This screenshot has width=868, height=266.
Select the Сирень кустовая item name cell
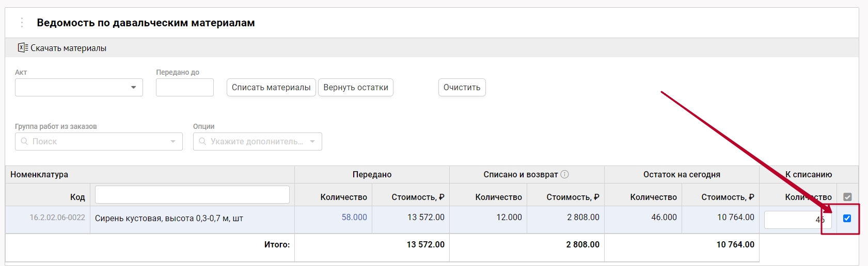(169, 218)
